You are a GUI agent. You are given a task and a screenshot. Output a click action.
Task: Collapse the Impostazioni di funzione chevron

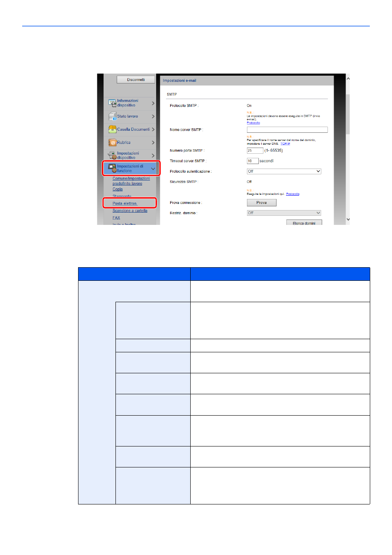click(153, 169)
